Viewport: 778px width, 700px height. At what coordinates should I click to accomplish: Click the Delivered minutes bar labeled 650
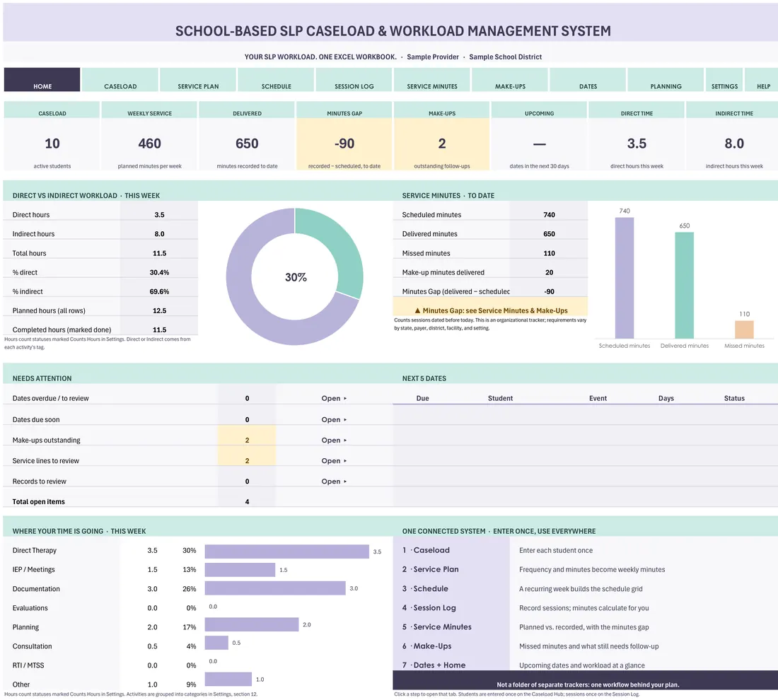tap(684, 285)
